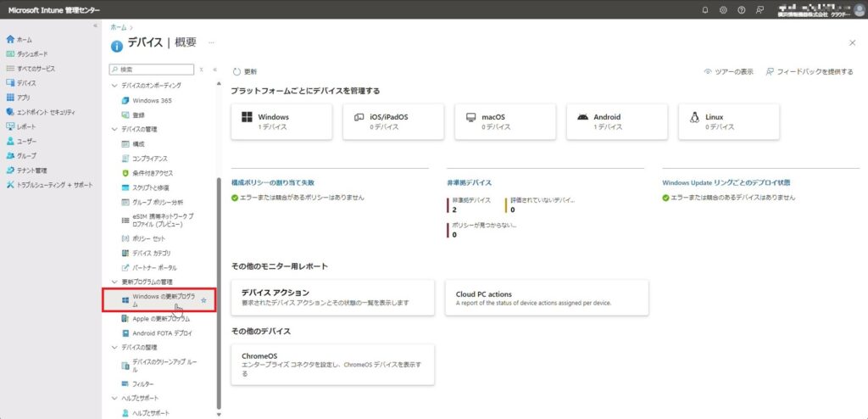The width and height of the screenshot is (868, 419).
Task: Open the more options ellipsis beside title
Action: pyautogui.click(x=211, y=42)
